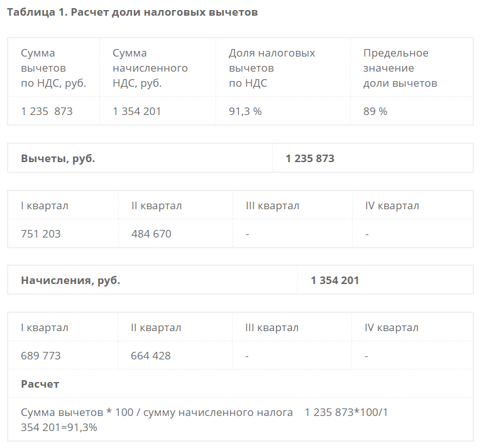Select the "Сумма вычетов по НДС, руб." header cell
The width and height of the screenshot is (484, 448).
[53, 68]
